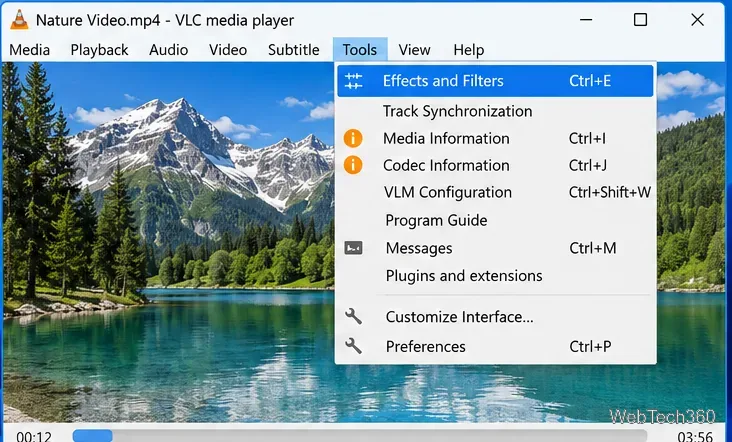Open Preferences

tap(495, 346)
